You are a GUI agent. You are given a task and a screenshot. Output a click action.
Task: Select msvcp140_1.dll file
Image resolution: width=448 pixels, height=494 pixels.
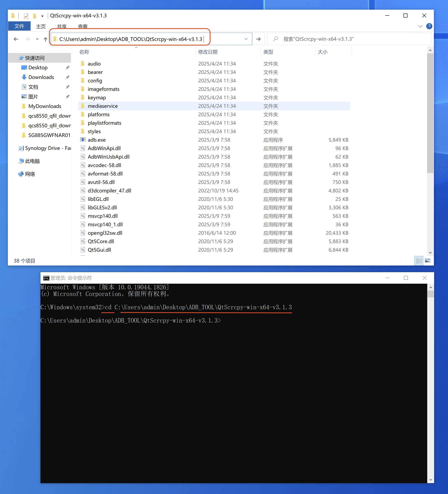(x=105, y=224)
